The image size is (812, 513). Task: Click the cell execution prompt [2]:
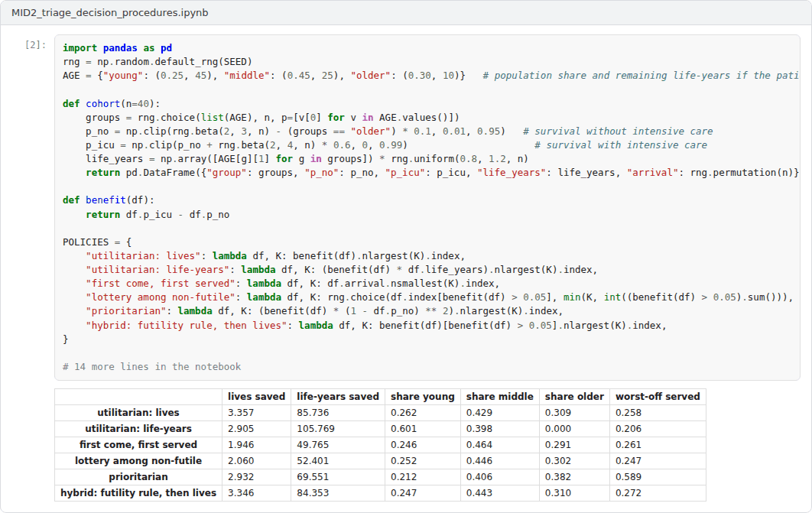pos(35,44)
